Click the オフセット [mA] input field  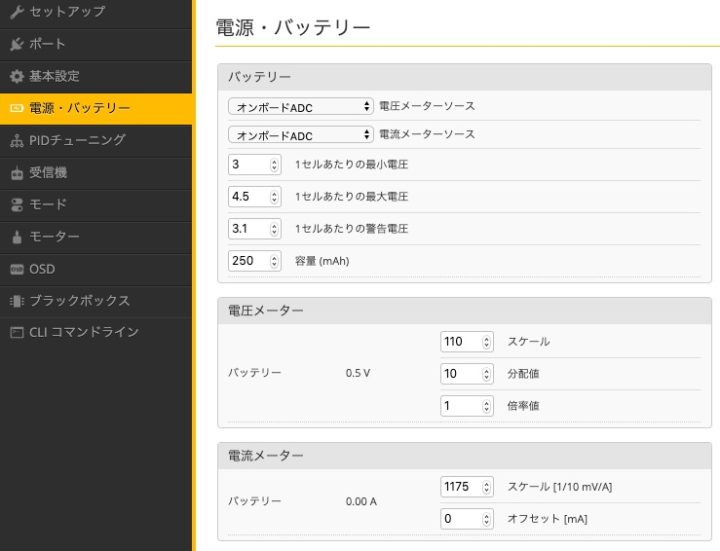pyautogui.click(x=461, y=519)
